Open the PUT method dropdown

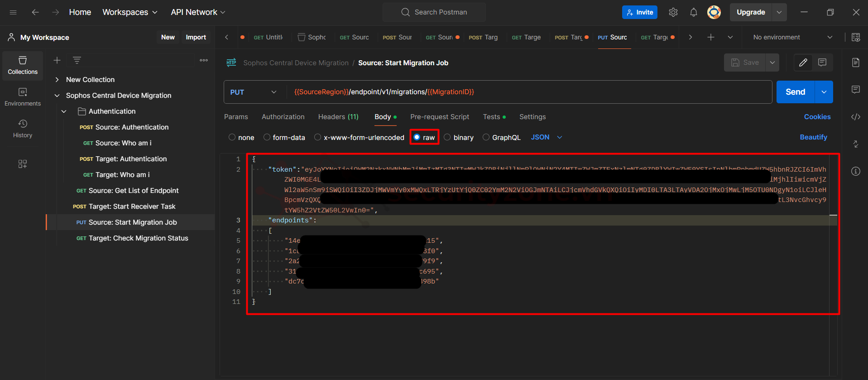click(254, 92)
